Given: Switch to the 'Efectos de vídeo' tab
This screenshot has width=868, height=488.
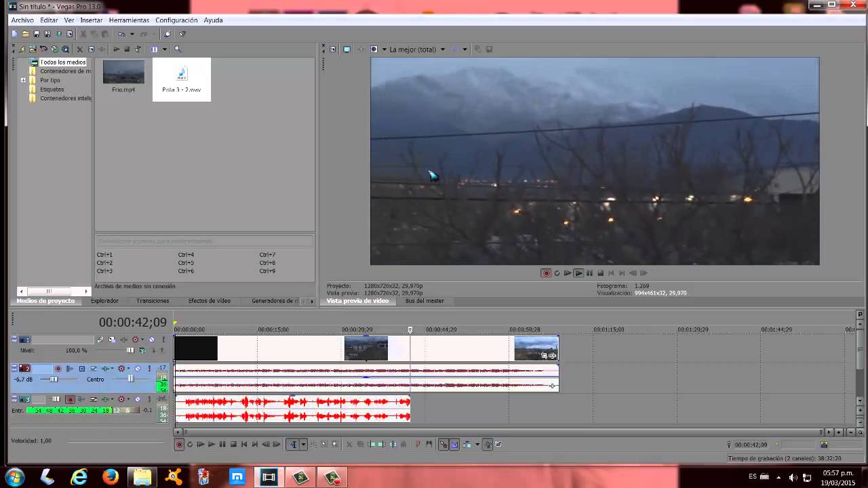Looking at the screenshot, I should tap(210, 301).
